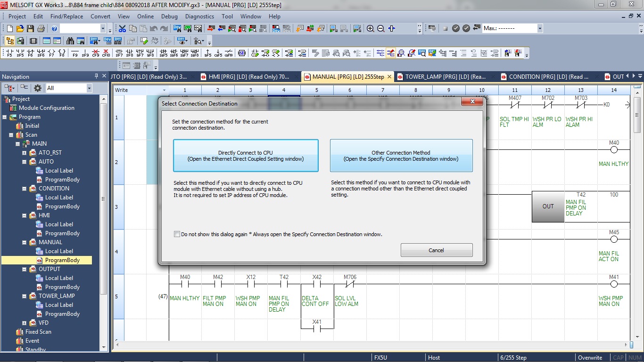644x362 pixels.
Task: Click the Zoom In magnifier icon
Action: [x=371, y=28]
